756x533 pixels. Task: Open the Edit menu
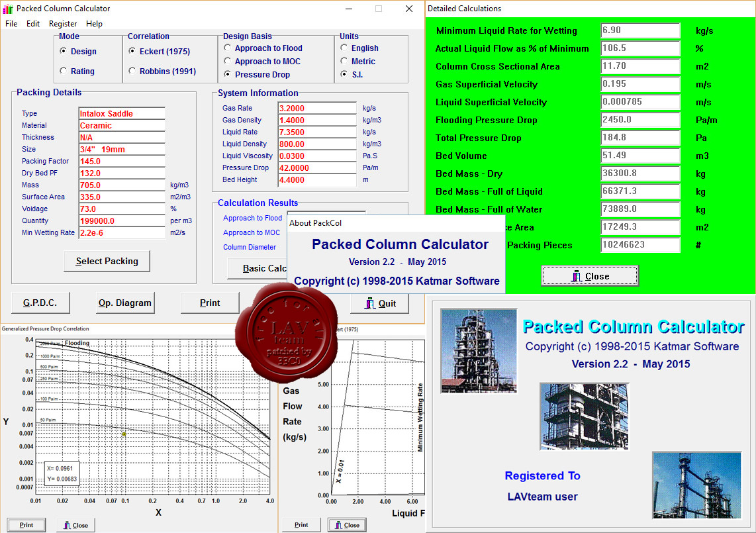coord(33,24)
